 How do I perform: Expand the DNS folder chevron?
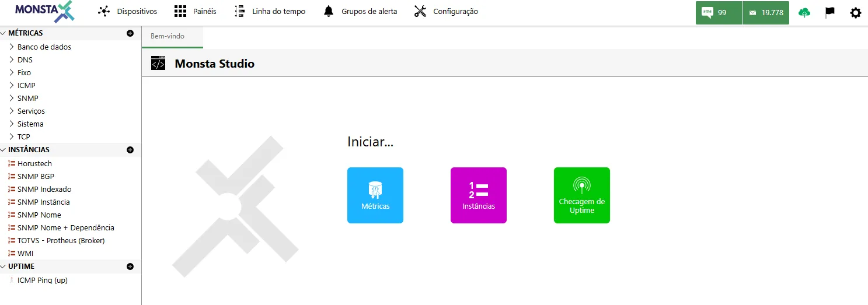click(x=12, y=59)
